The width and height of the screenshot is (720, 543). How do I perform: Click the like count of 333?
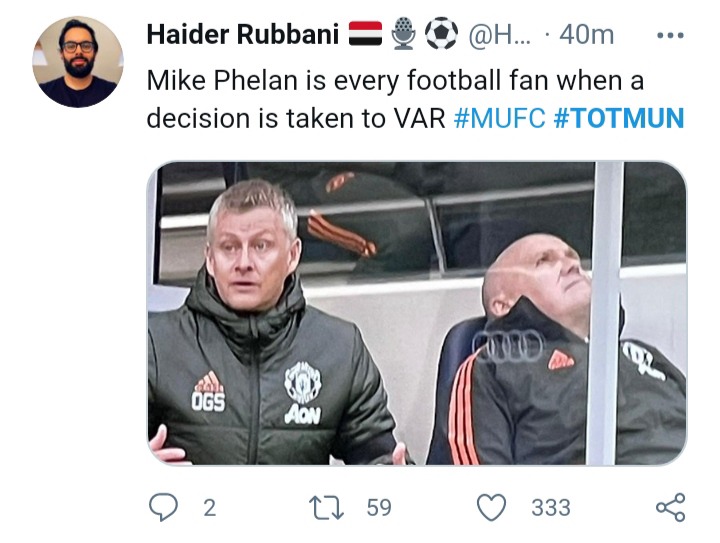coord(551,508)
